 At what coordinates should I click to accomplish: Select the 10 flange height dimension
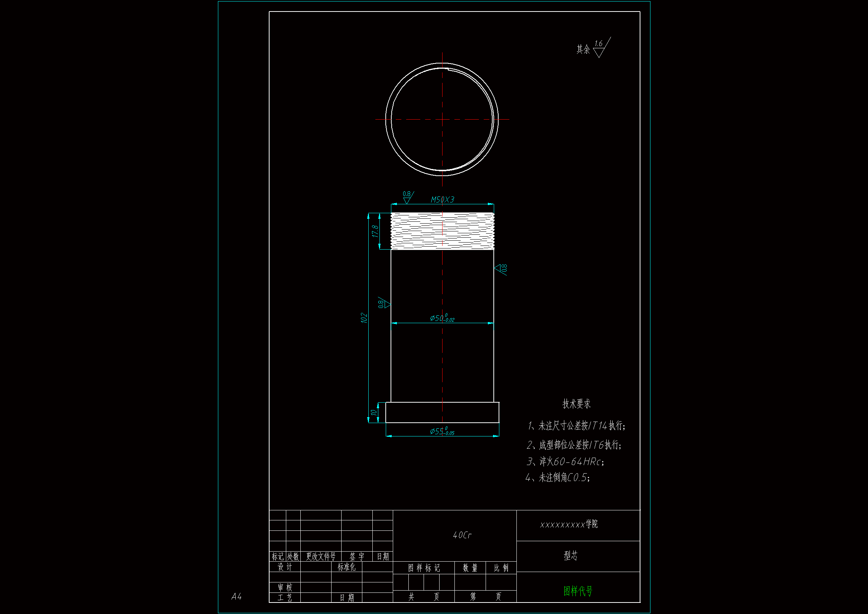point(373,412)
